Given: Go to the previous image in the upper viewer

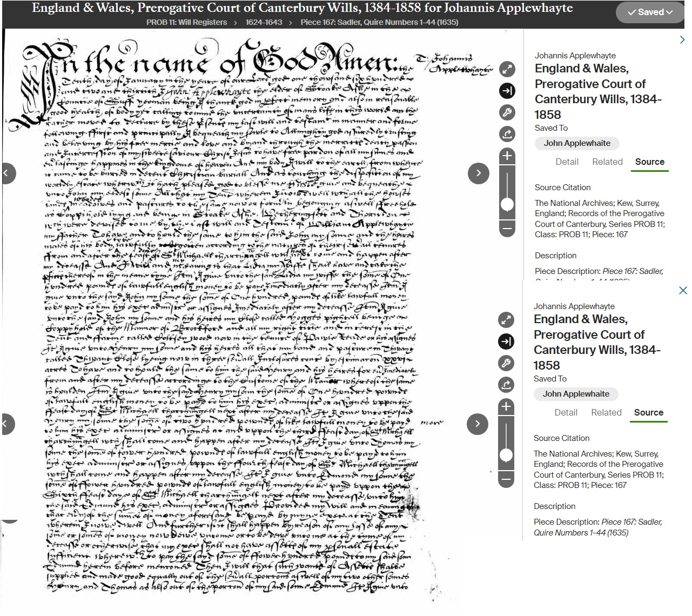Looking at the screenshot, I should [x=8, y=173].
